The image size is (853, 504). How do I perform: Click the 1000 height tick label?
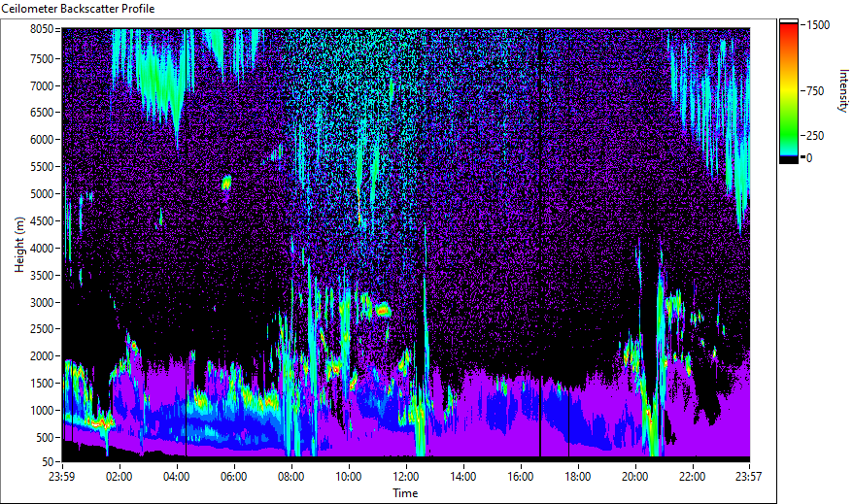[x=42, y=411]
